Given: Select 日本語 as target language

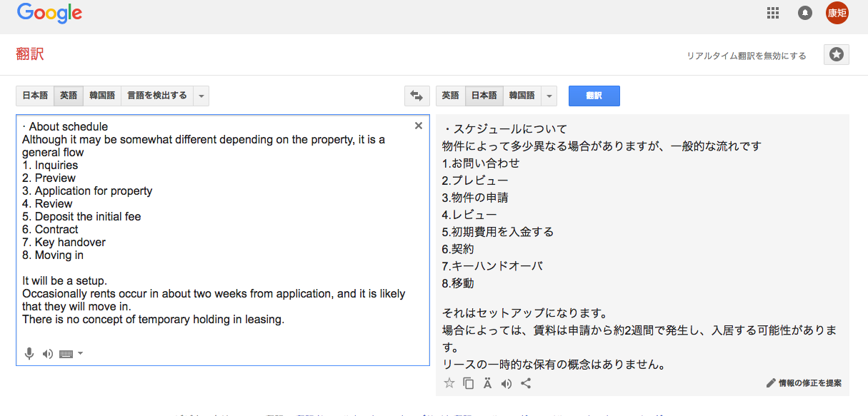Looking at the screenshot, I should [x=484, y=96].
